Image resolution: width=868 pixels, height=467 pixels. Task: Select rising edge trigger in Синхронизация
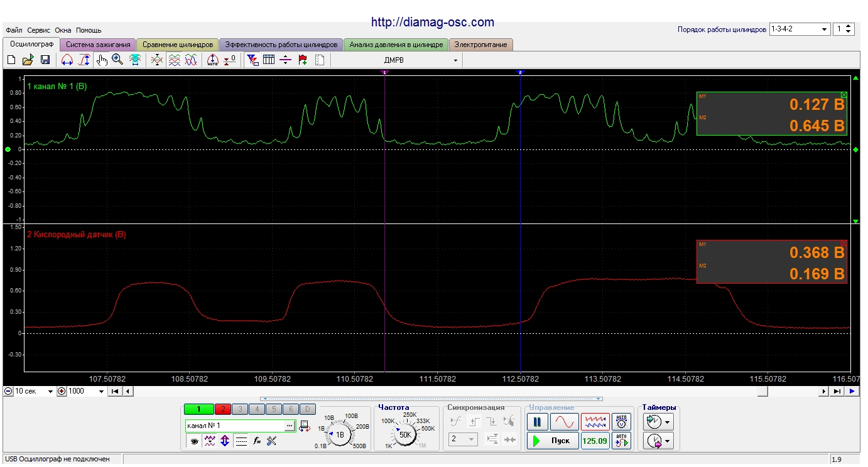pos(474,422)
